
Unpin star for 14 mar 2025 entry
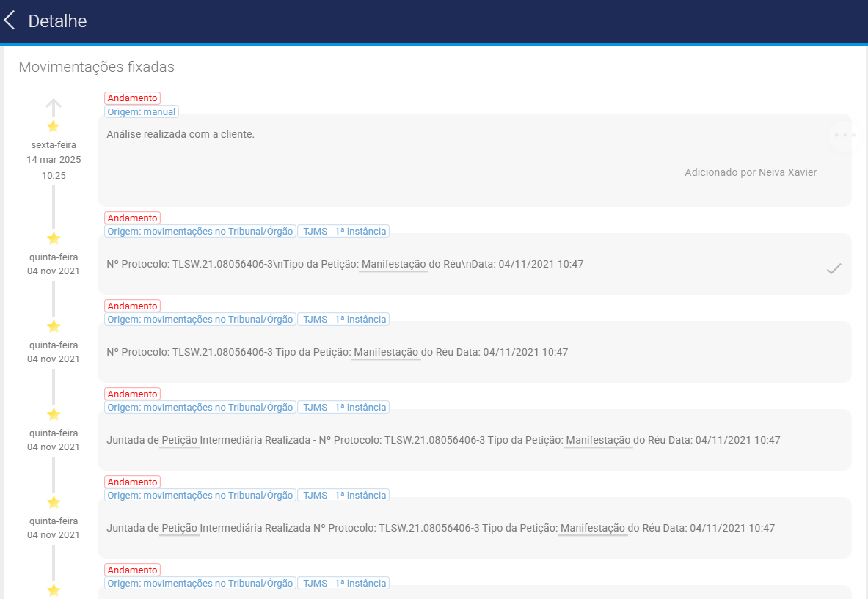(53, 126)
